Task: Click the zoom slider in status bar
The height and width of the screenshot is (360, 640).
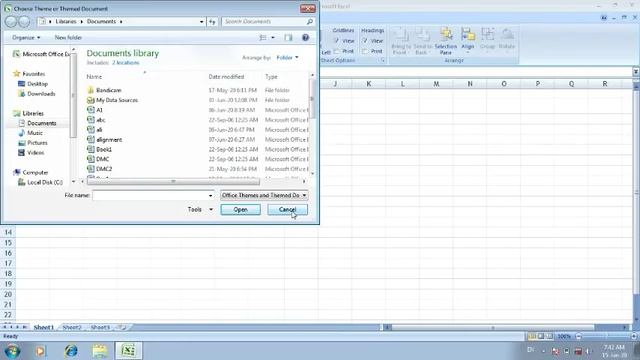Action: click(606, 336)
